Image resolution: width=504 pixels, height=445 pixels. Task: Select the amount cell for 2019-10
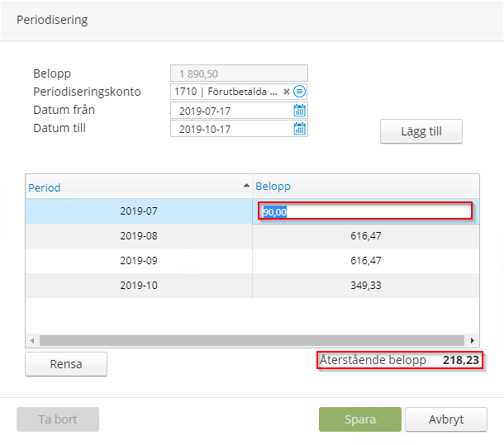[x=365, y=284]
